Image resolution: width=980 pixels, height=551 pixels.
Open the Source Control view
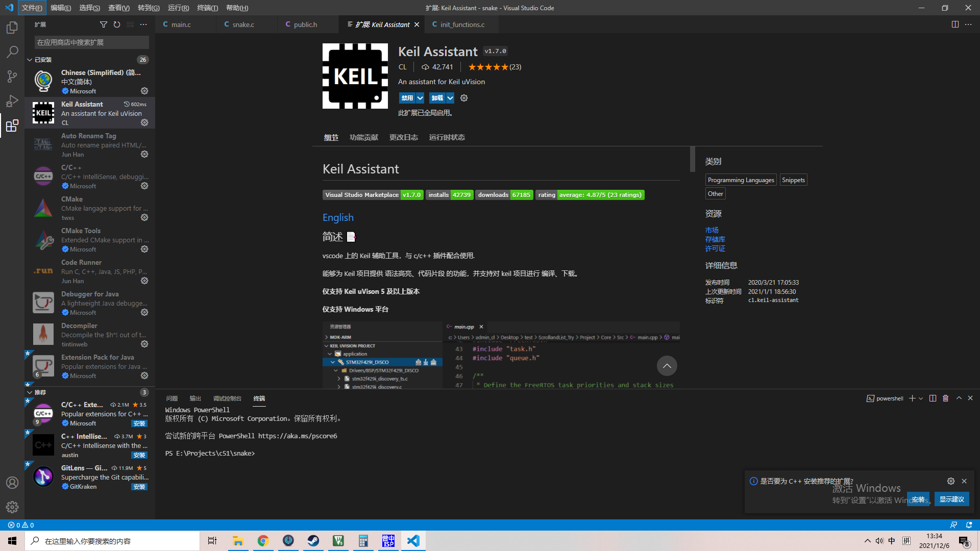(x=12, y=77)
